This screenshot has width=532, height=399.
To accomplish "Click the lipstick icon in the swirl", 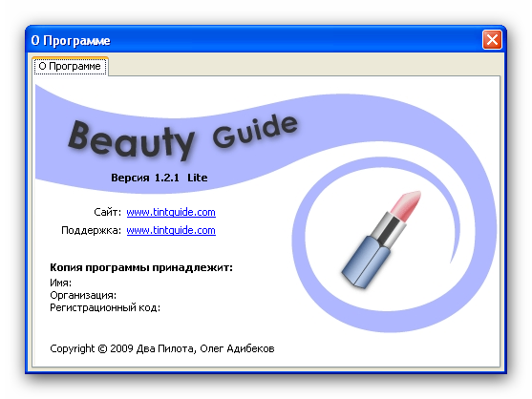I will coord(381,240).
